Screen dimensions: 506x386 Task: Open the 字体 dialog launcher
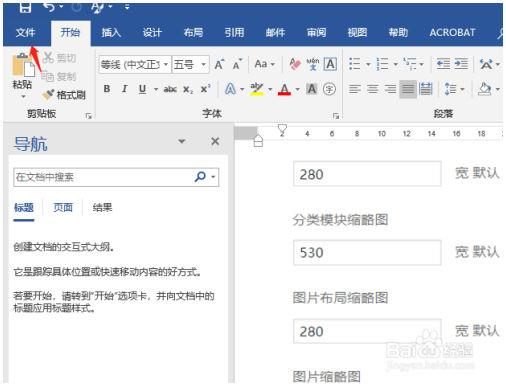pos(336,116)
